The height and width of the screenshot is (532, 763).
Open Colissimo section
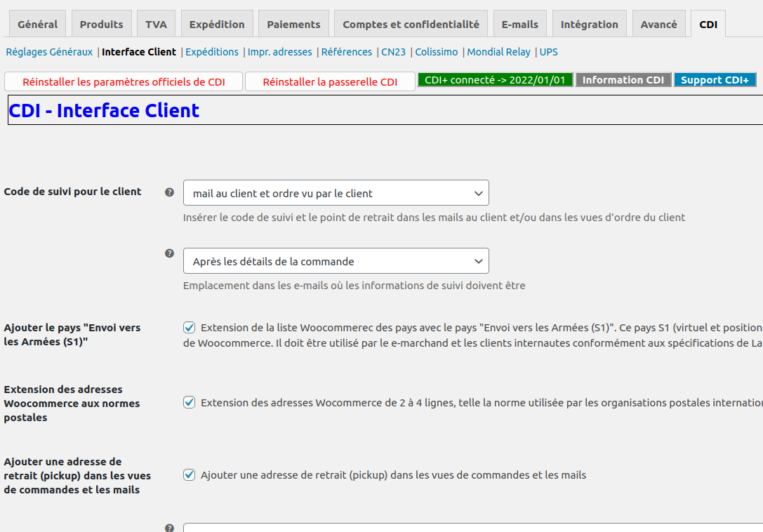(x=437, y=52)
